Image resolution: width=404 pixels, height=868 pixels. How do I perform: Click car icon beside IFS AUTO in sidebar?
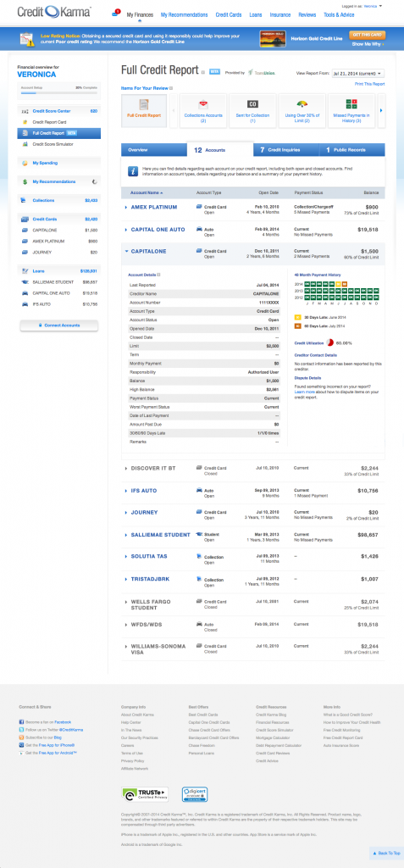pos(25,304)
